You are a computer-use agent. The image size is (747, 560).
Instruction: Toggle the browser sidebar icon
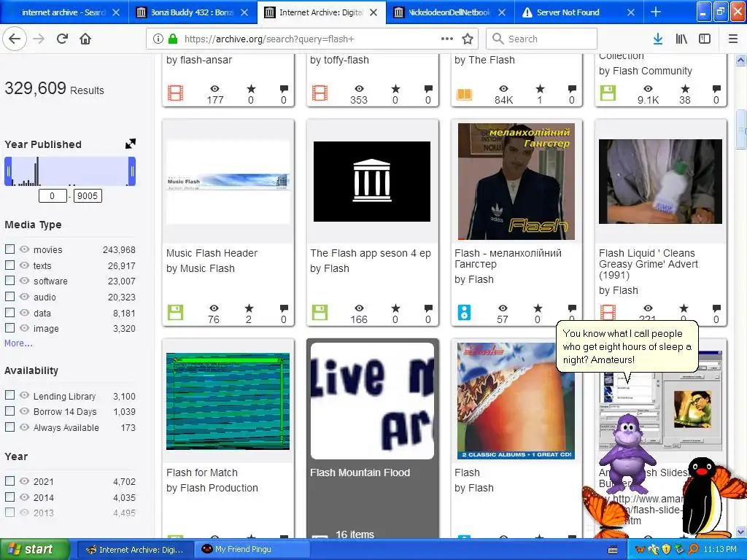705,39
